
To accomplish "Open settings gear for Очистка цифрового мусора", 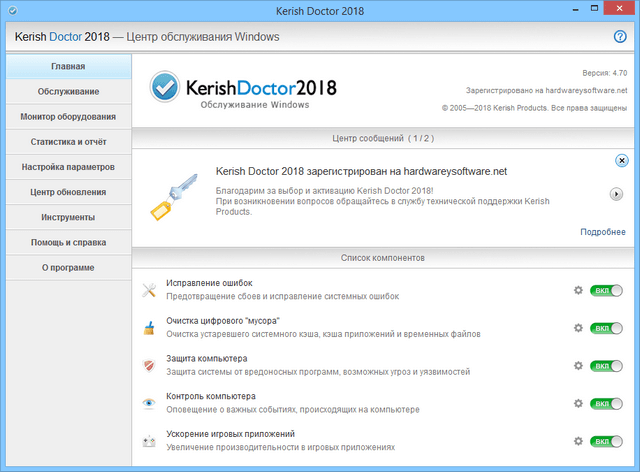I will point(578,327).
